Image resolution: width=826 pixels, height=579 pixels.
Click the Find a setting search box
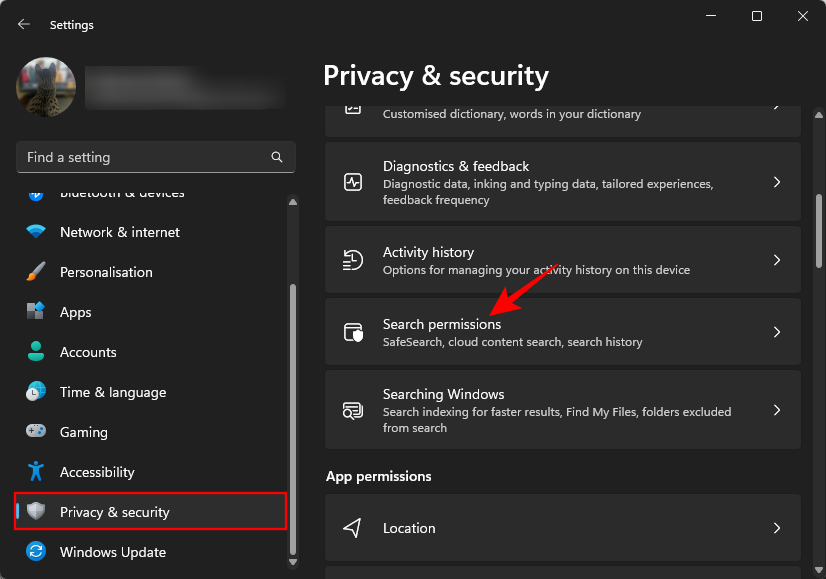click(x=156, y=157)
